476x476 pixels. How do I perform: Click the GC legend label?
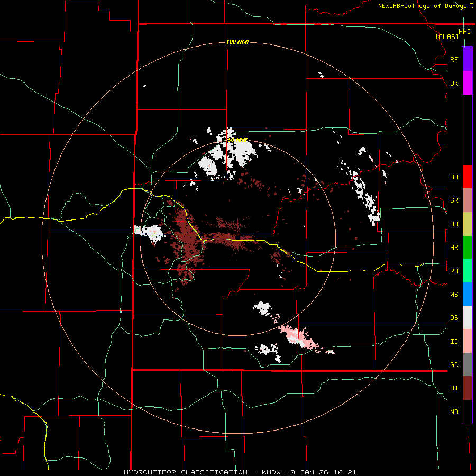click(x=454, y=365)
